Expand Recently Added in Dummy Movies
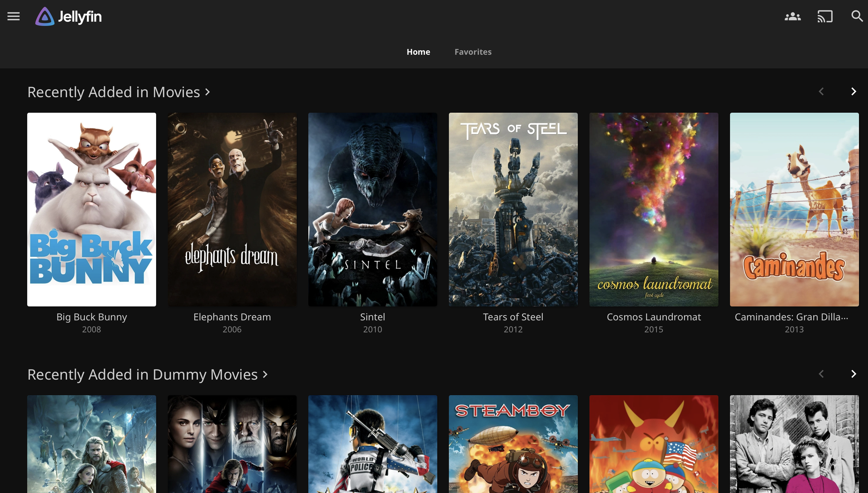 coord(147,374)
